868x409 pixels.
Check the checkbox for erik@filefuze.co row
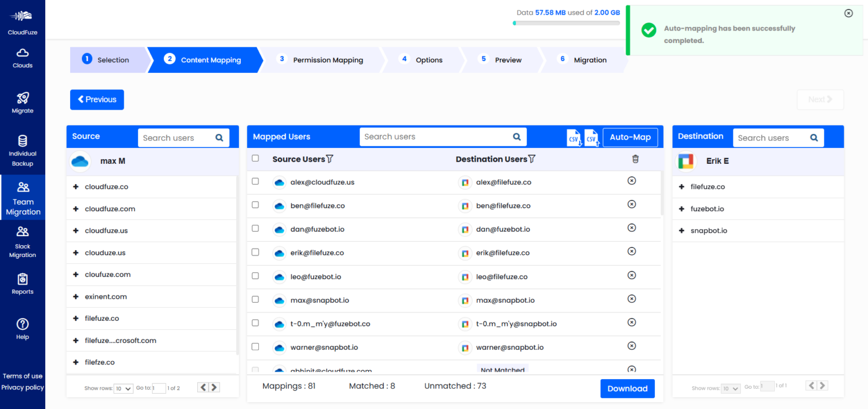(255, 253)
